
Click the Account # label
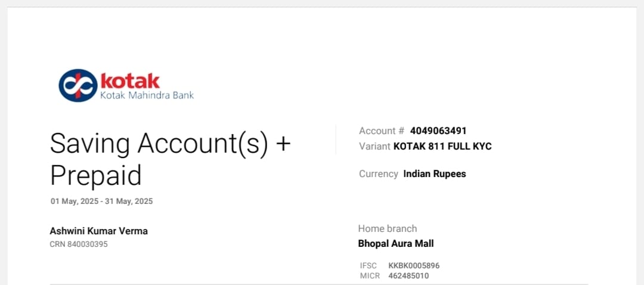pyautogui.click(x=382, y=131)
